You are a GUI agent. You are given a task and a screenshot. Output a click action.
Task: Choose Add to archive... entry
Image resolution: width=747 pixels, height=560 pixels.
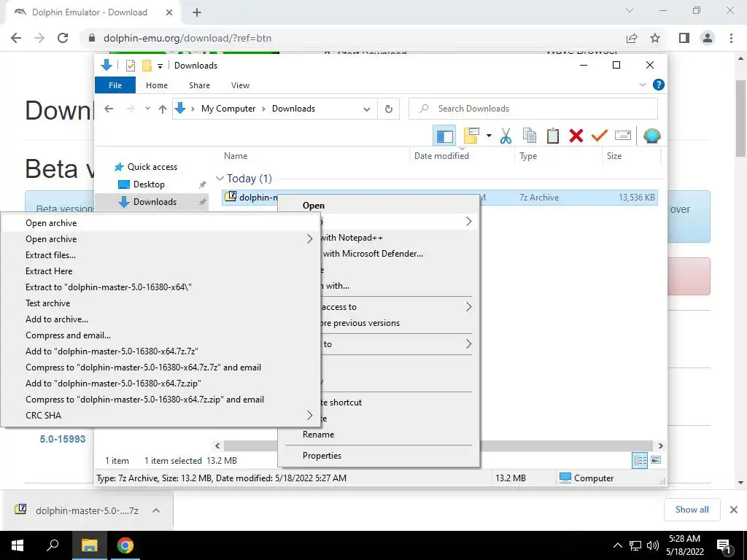pos(57,319)
